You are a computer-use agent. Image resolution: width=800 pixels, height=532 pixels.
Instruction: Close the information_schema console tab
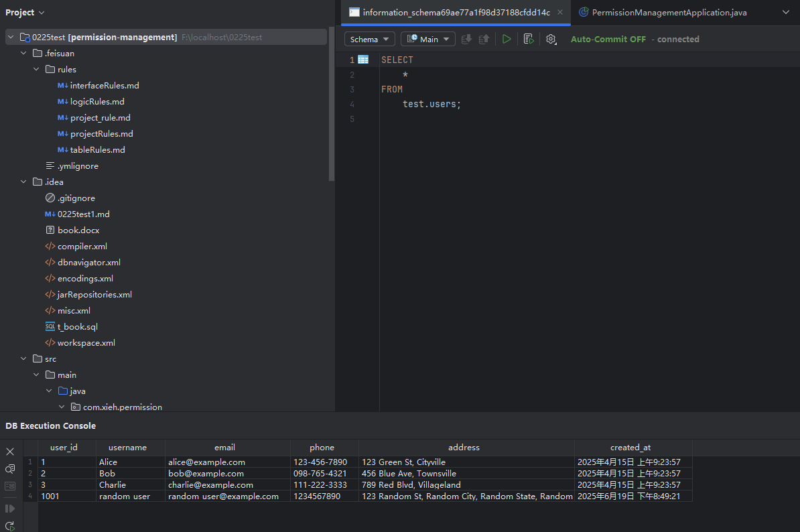pos(560,13)
